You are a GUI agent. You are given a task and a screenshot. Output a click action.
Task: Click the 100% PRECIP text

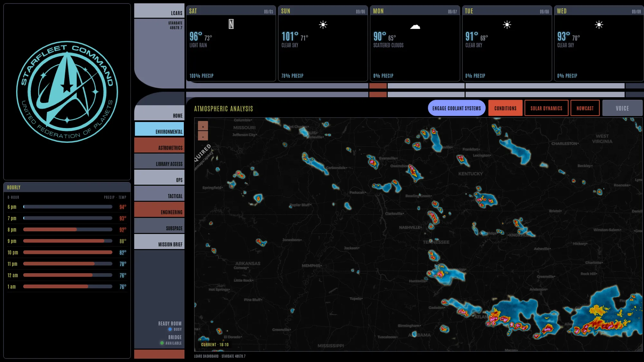tap(201, 76)
